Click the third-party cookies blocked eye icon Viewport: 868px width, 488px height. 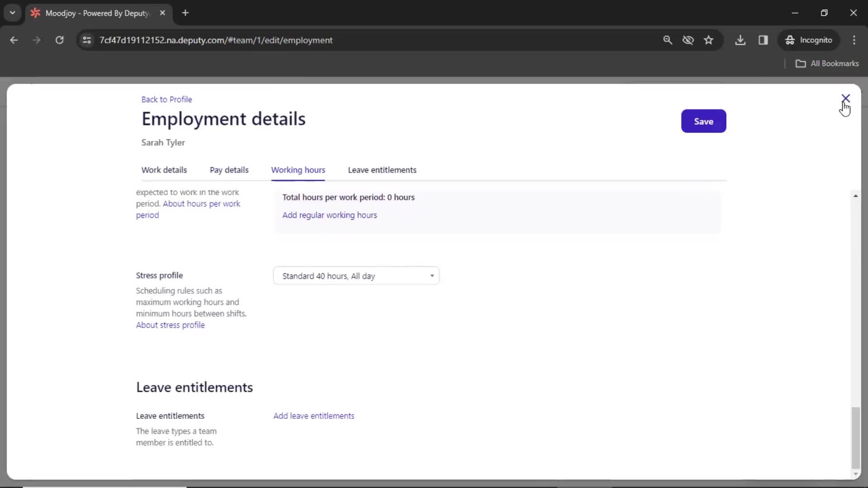tap(688, 40)
